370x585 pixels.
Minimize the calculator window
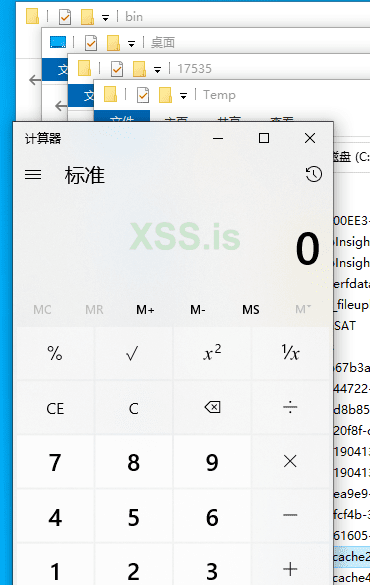(x=218, y=138)
